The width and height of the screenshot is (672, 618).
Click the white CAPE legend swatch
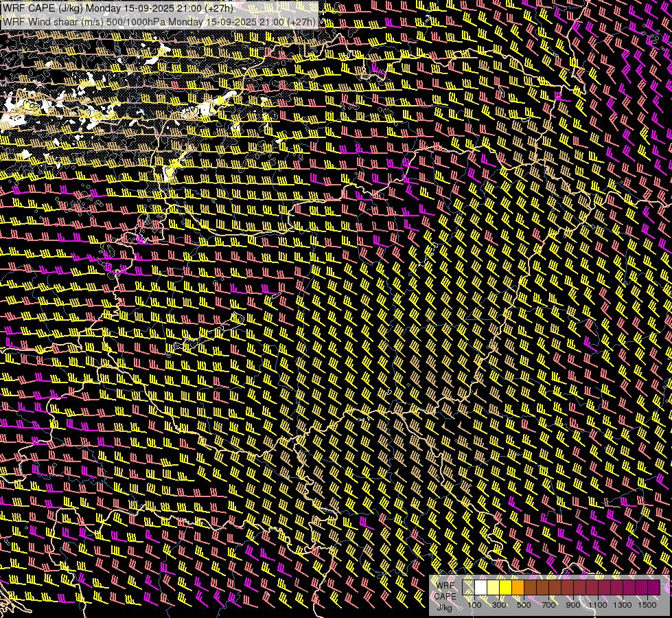[481, 587]
